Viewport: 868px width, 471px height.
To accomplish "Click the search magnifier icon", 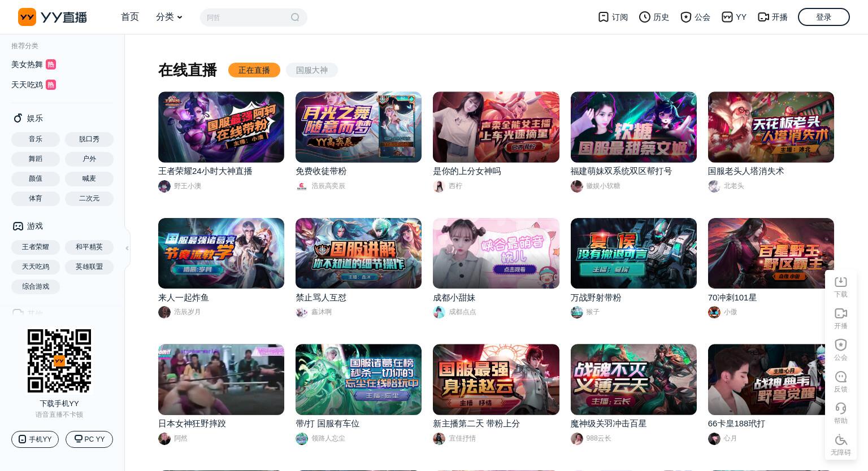I will tap(295, 18).
